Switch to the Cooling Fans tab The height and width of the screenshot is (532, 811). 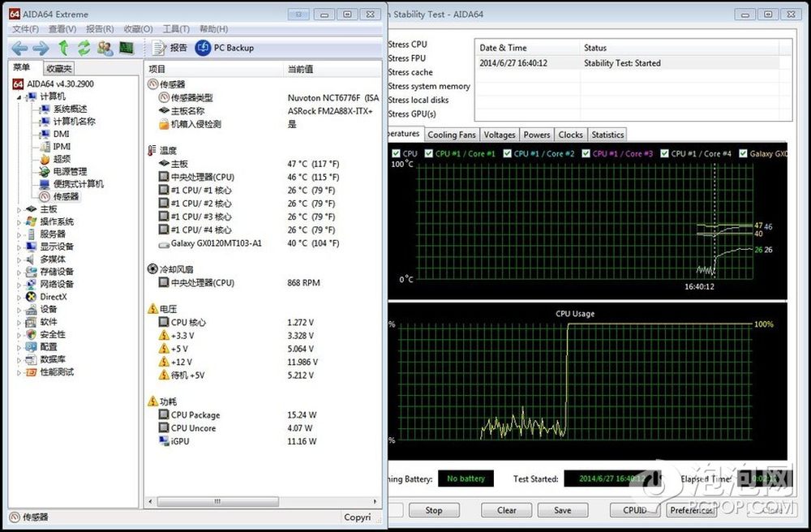click(452, 135)
